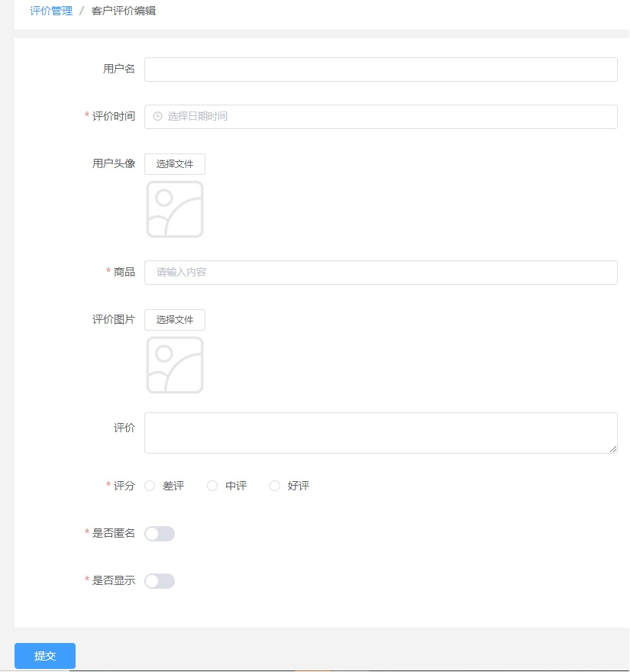The image size is (630, 672).
Task: Toggle the 是否匿名 switch
Action: pyautogui.click(x=160, y=534)
